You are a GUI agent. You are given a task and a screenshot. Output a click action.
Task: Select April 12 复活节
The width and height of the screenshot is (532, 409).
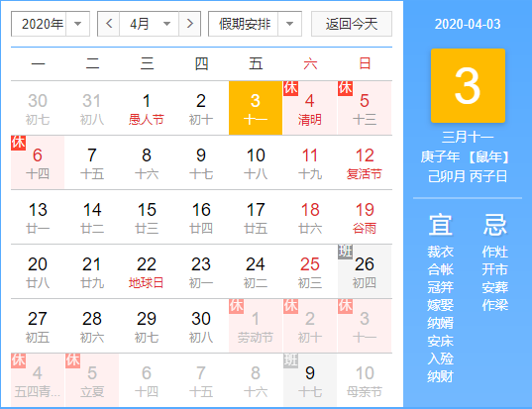point(365,162)
